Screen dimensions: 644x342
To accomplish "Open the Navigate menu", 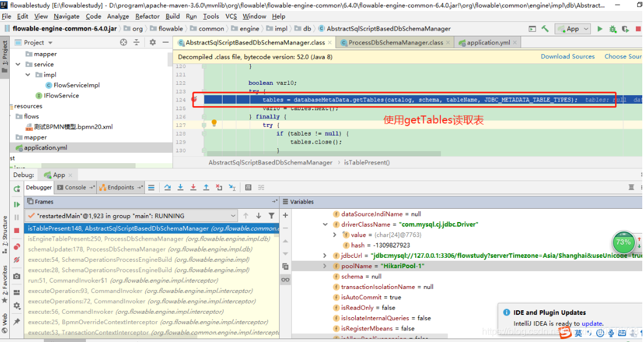I will pos(66,17).
